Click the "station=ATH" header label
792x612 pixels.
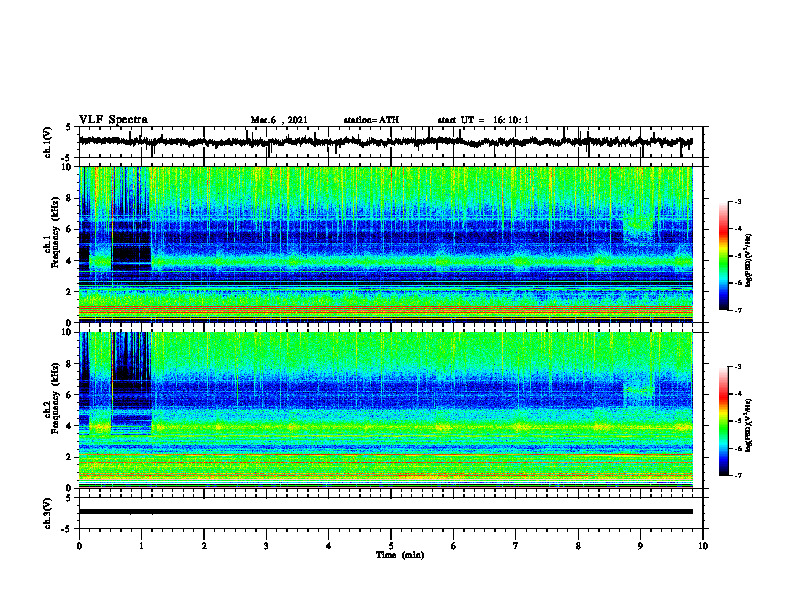[x=371, y=120]
